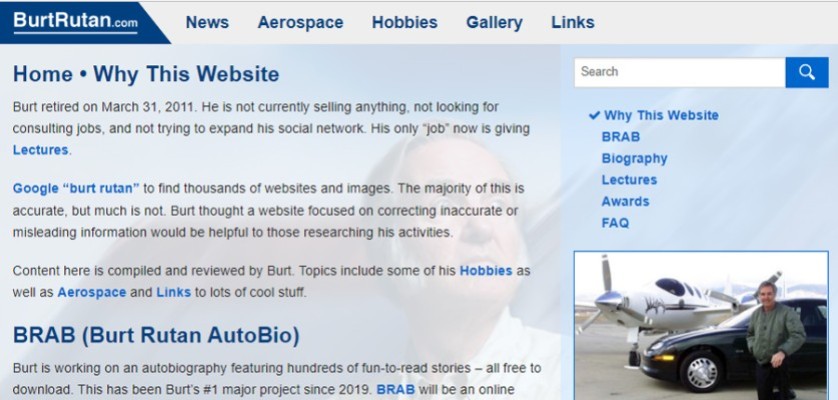838x400 pixels.
Task: Click the BurtRutan.com logo
Action: coord(75,22)
